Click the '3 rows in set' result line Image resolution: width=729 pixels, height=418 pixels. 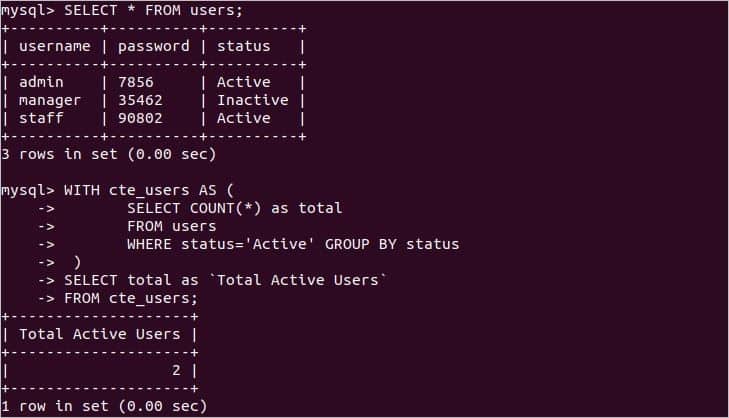click(x=108, y=154)
